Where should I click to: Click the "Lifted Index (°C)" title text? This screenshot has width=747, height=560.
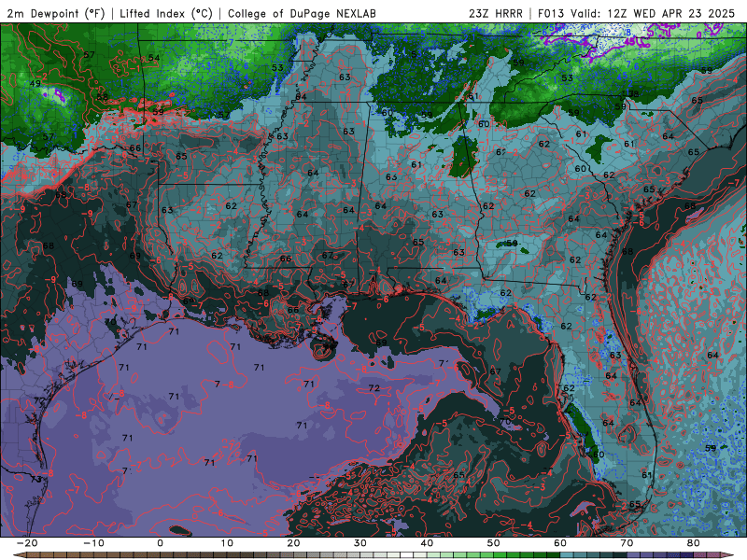pos(166,13)
